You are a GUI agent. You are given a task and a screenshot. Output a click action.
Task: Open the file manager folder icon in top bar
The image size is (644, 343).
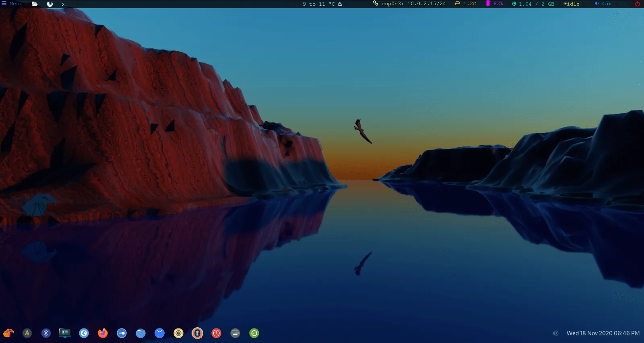click(x=35, y=4)
